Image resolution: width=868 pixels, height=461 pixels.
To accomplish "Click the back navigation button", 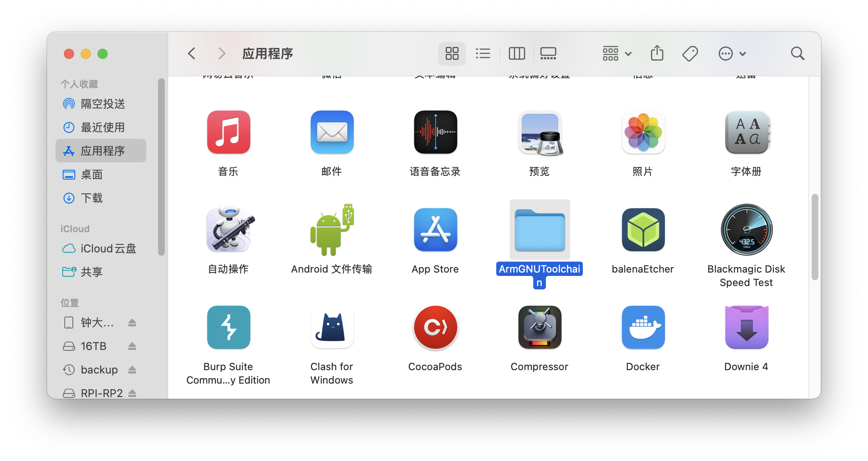I will 192,53.
